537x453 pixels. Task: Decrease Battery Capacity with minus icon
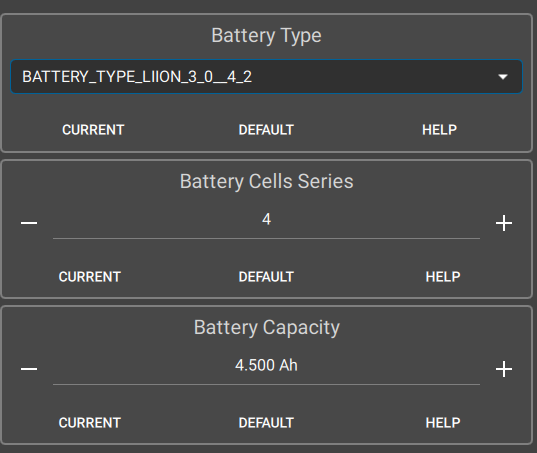(x=29, y=369)
